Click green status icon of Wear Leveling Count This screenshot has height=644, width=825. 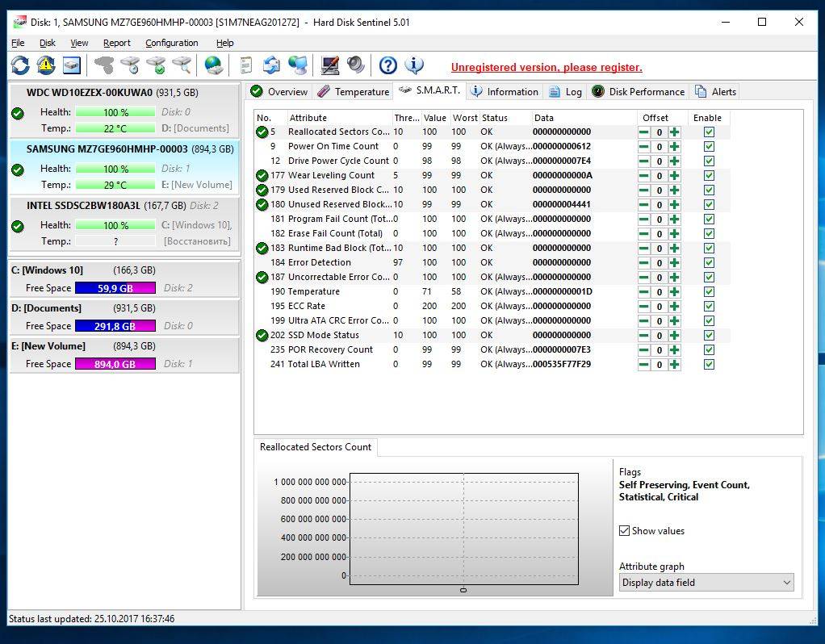click(262, 176)
